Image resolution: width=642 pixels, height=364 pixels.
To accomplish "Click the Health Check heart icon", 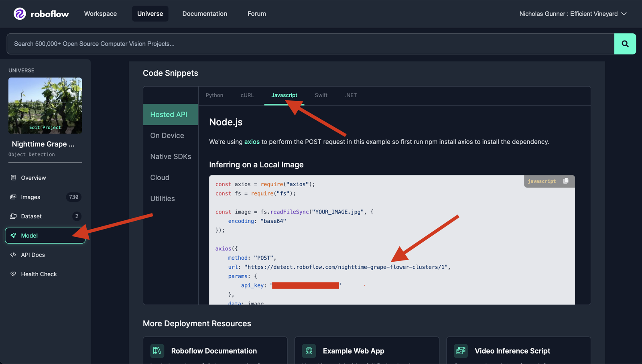I will 13,274.
